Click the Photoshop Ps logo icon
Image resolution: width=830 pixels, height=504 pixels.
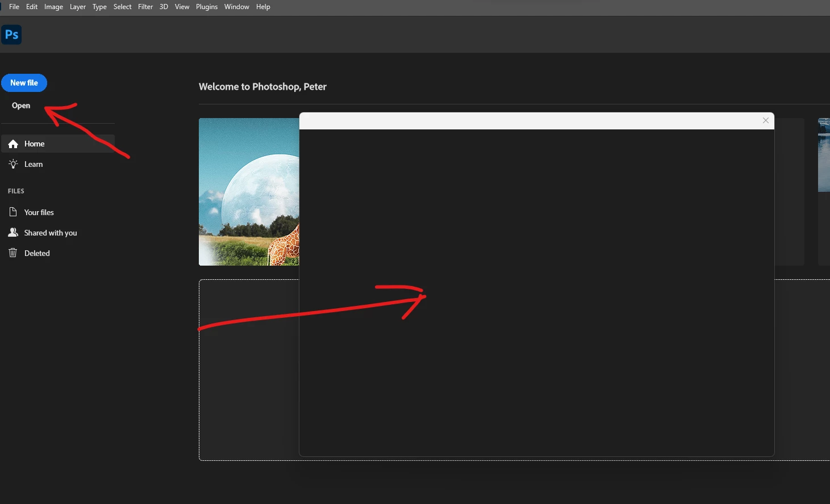(11, 35)
